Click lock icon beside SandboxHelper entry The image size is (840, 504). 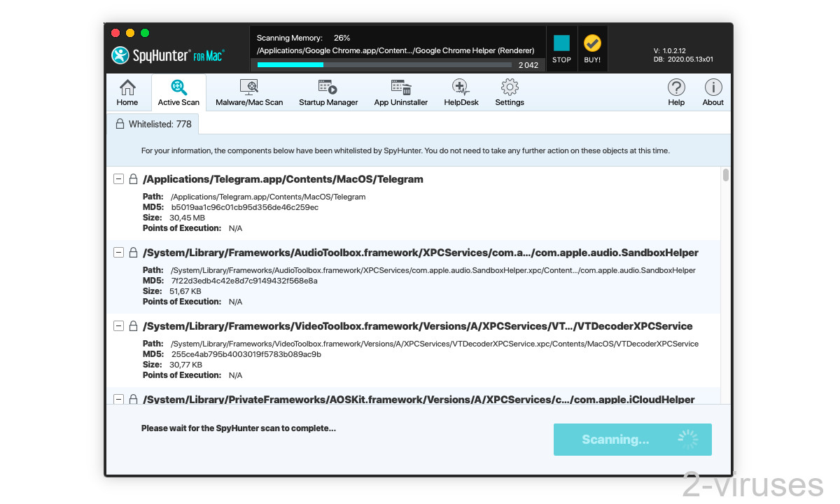[133, 253]
